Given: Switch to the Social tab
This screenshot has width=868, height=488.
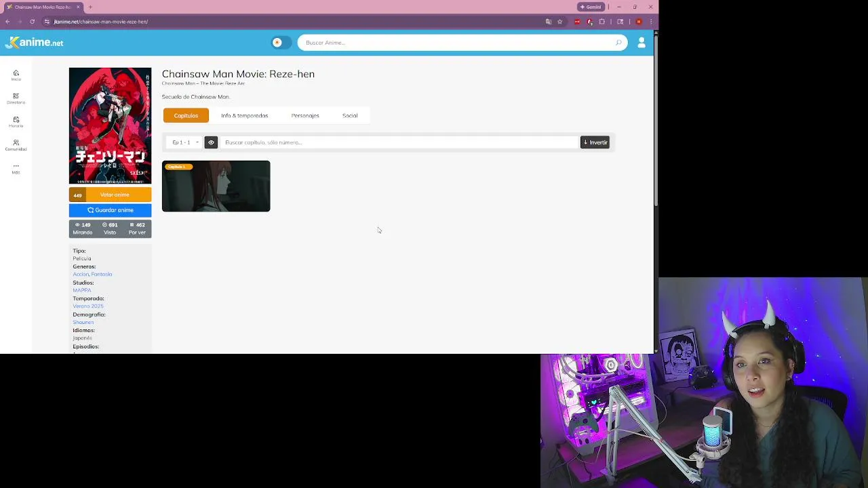Looking at the screenshot, I should coord(350,115).
